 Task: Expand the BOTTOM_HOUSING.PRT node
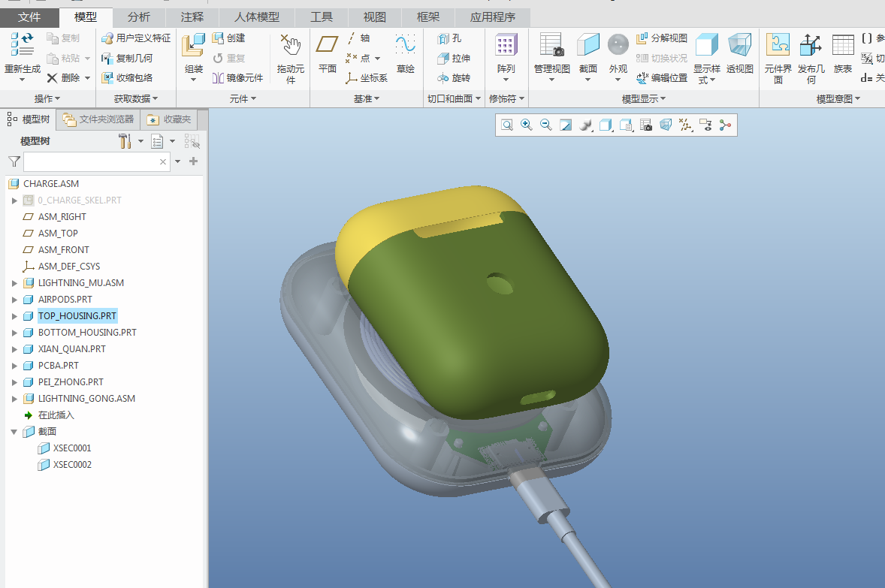pos(15,333)
